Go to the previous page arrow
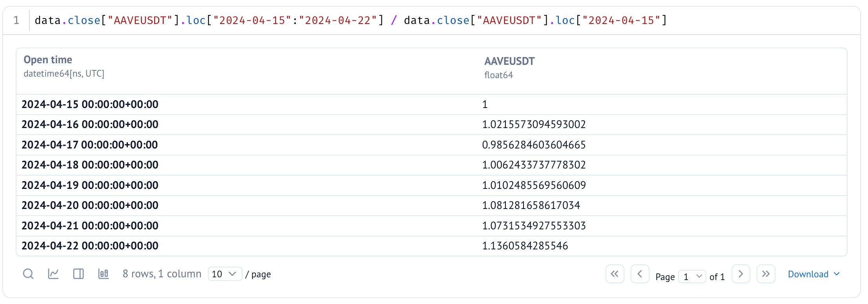 click(x=640, y=274)
